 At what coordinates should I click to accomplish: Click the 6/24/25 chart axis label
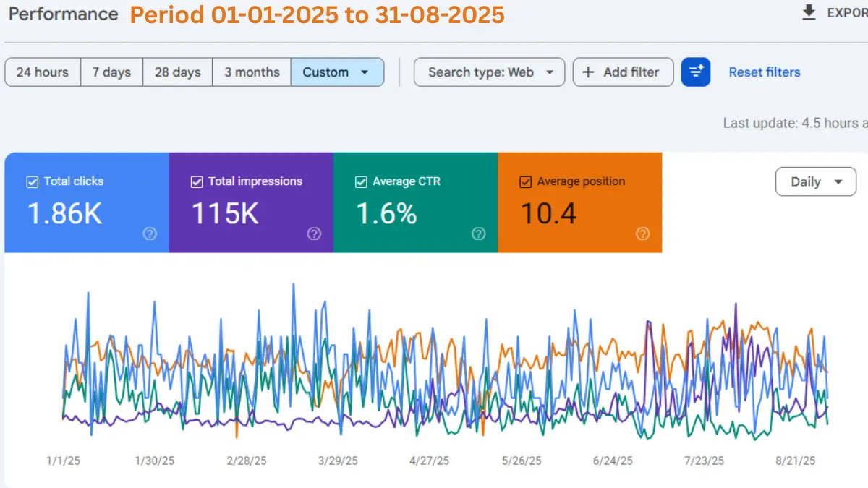point(613,461)
